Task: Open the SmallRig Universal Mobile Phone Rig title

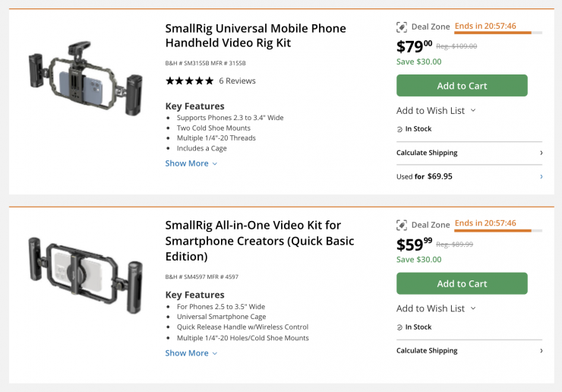Action: click(255, 36)
